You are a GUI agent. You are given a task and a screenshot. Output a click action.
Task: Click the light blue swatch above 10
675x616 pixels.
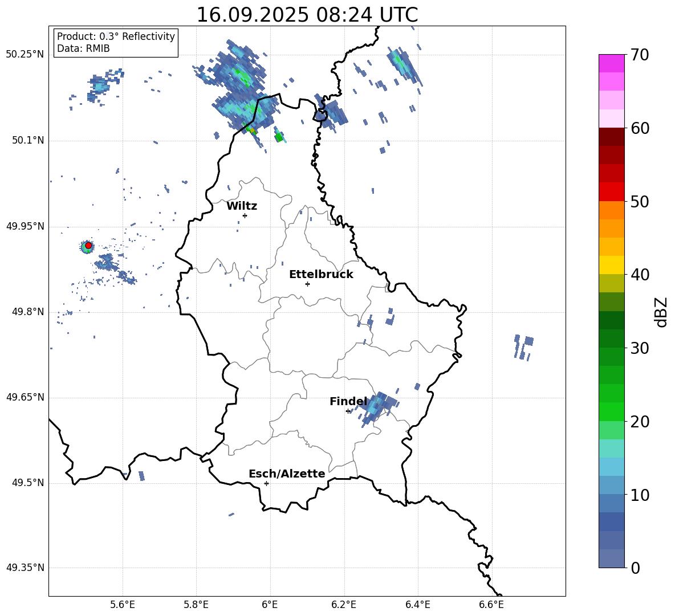coord(612,467)
